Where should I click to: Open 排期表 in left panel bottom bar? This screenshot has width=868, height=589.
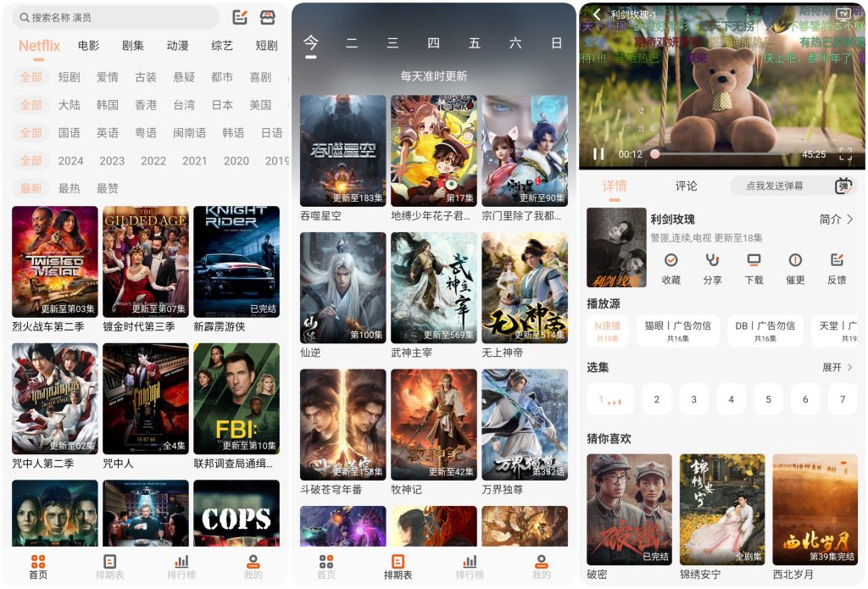pos(109,568)
